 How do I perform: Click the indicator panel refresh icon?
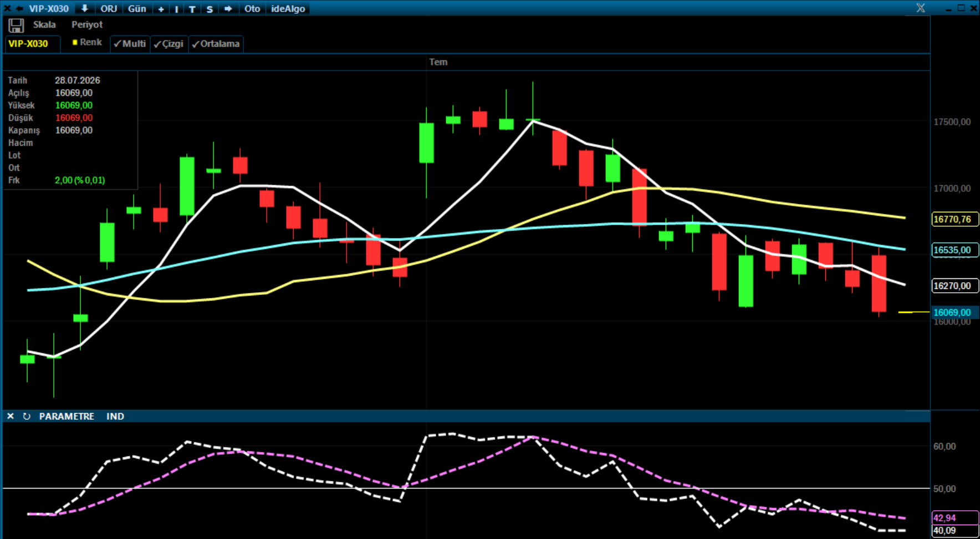(27, 416)
